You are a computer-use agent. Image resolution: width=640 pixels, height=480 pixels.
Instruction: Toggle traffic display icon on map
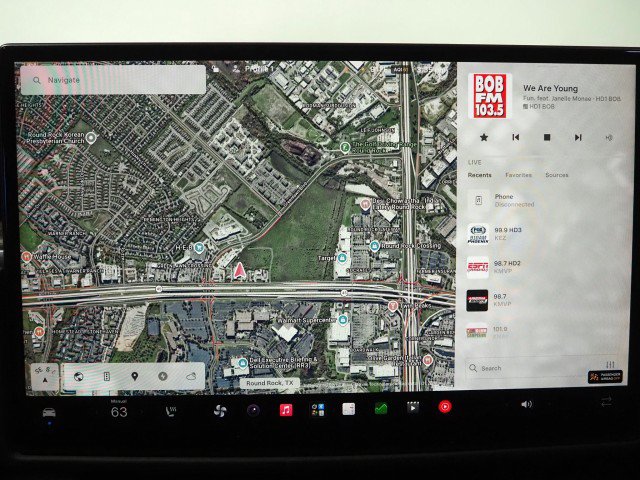click(x=107, y=376)
